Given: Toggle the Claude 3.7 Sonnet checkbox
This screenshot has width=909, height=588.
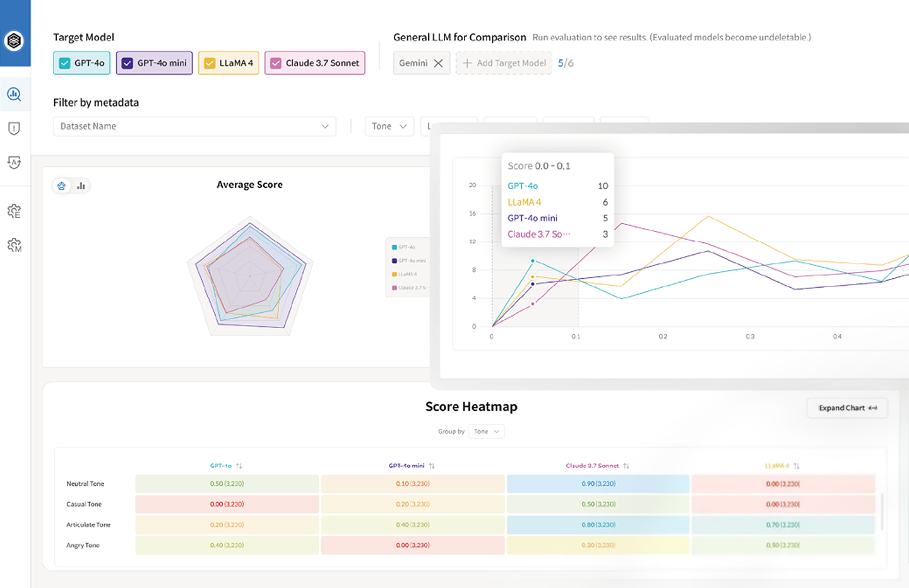Looking at the screenshot, I should pos(276,63).
